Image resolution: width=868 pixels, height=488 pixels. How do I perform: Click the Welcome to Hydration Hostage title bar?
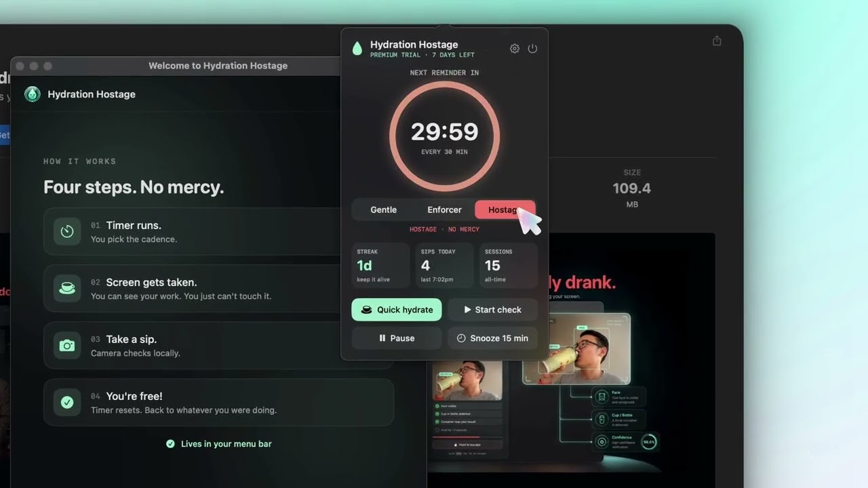218,66
